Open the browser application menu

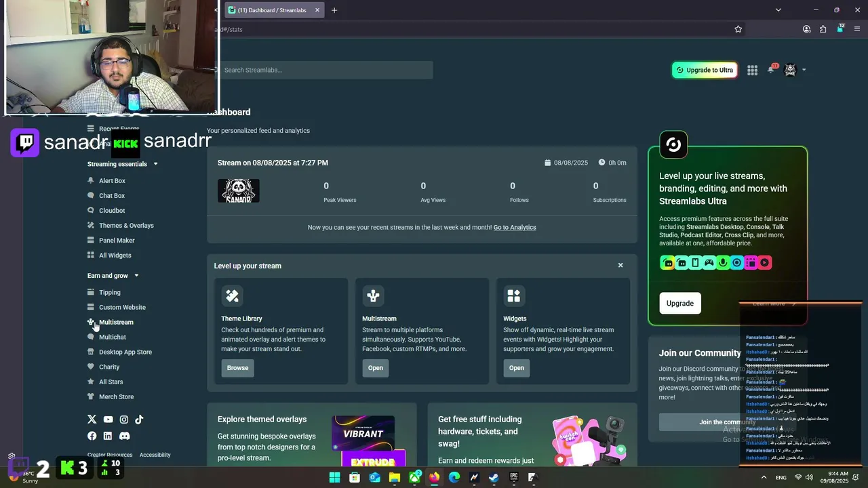click(858, 29)
